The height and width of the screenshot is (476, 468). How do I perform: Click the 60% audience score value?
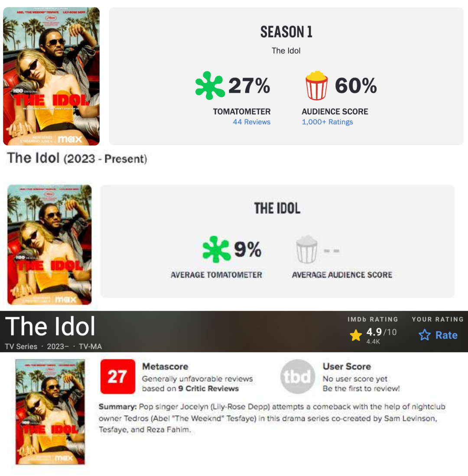pos(355,86)
